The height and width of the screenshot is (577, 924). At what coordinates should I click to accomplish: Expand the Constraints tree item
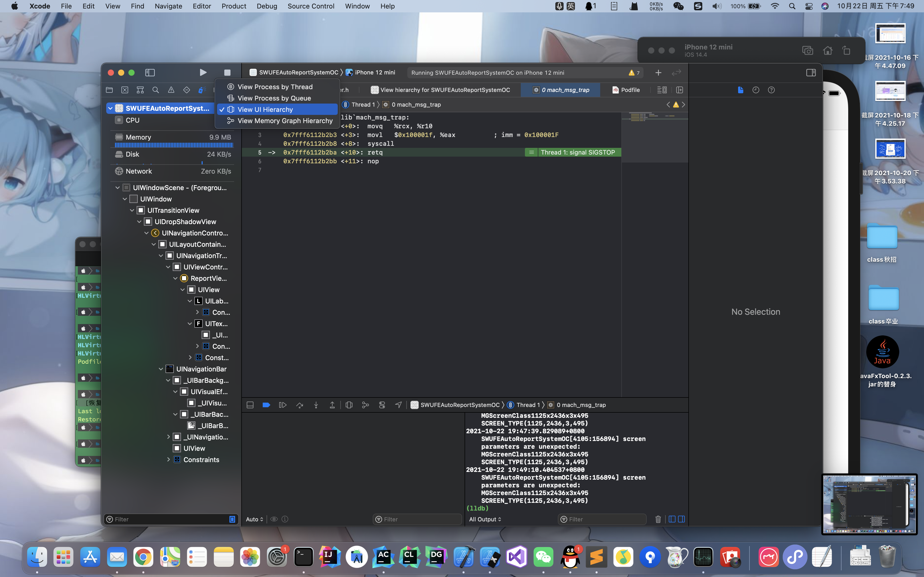168,460
